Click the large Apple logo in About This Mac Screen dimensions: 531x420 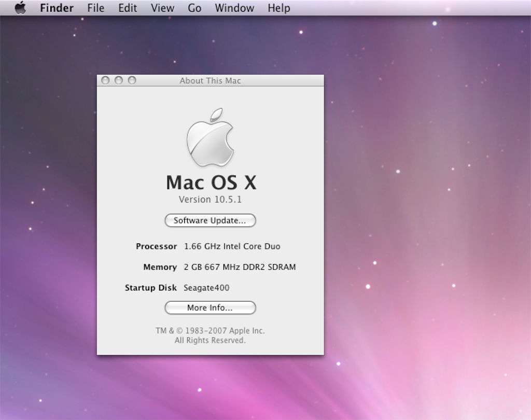pyautogui.click(x=210, y=137)
